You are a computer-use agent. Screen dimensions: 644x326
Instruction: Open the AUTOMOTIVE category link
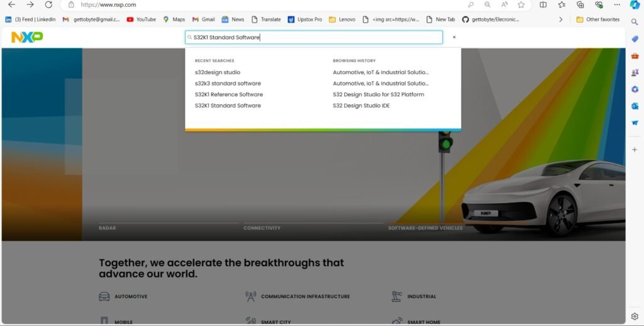pos(131,296)
